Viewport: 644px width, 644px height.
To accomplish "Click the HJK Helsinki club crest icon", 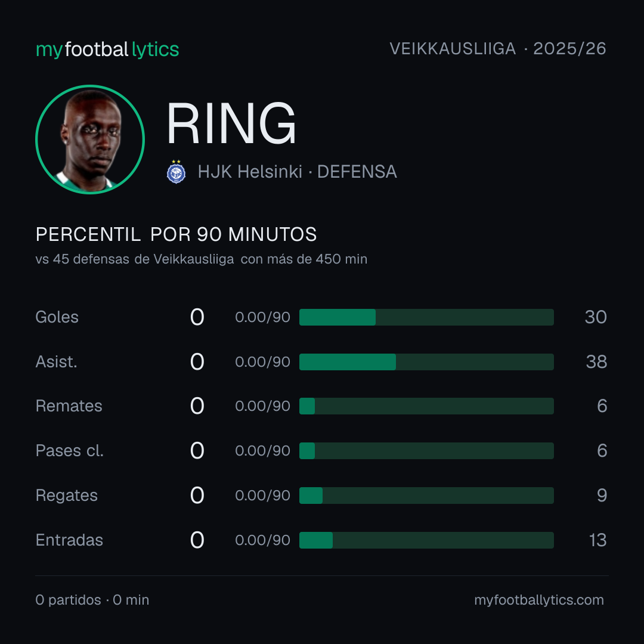I will click(176, 172).
